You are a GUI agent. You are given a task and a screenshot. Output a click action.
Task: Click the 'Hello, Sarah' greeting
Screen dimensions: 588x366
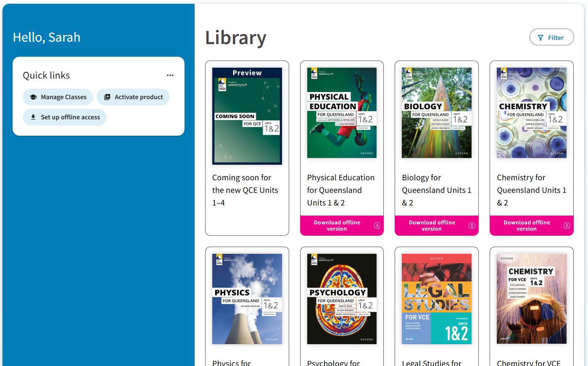pyautogui.click(x=47, y=37)
